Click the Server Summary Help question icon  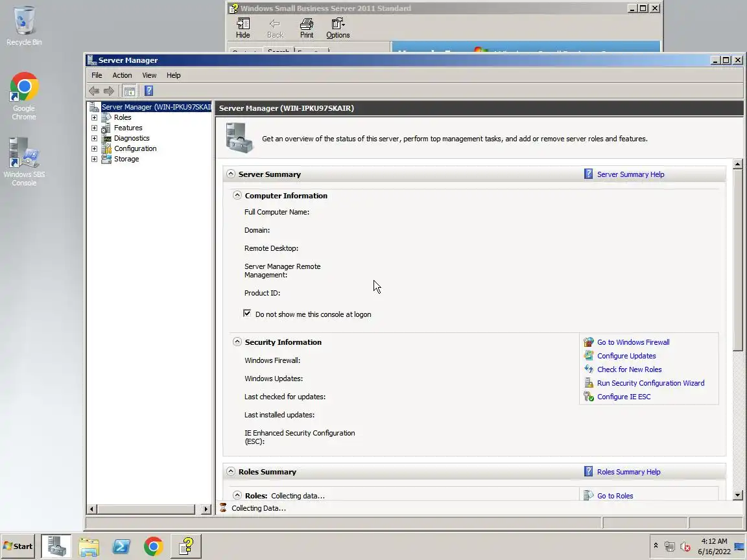588,174
